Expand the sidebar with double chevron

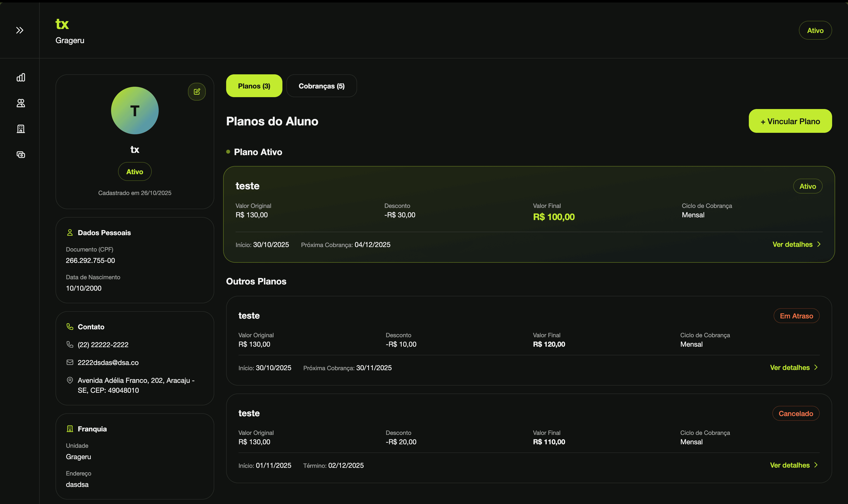click(x=20, y=30)
